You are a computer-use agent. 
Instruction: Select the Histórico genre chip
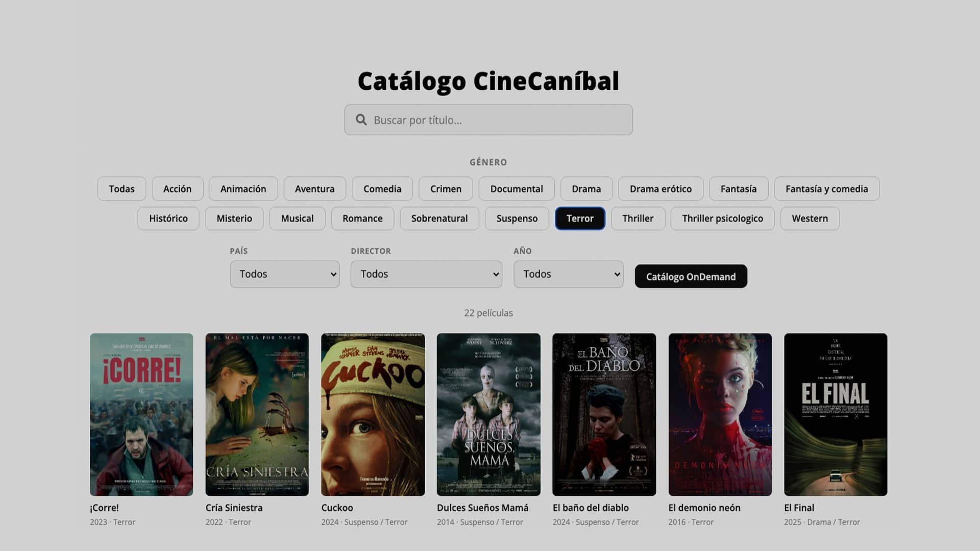(168, 218)
